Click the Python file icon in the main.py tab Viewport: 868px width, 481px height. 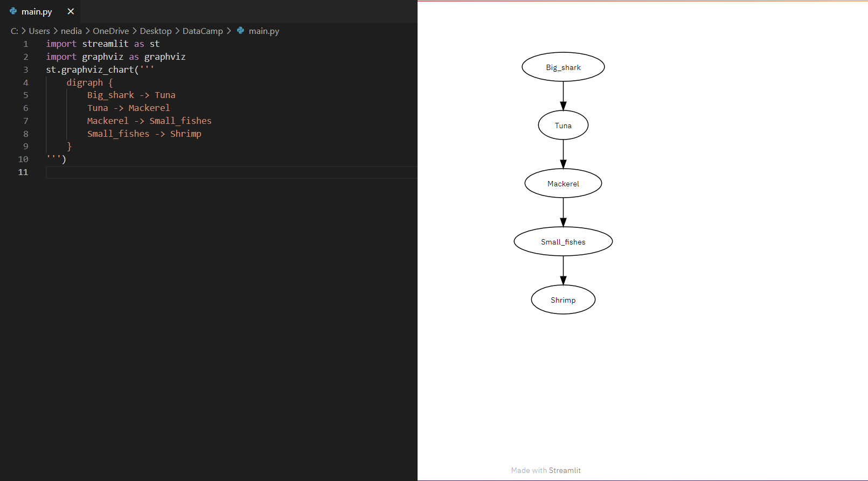click(13, 11)
